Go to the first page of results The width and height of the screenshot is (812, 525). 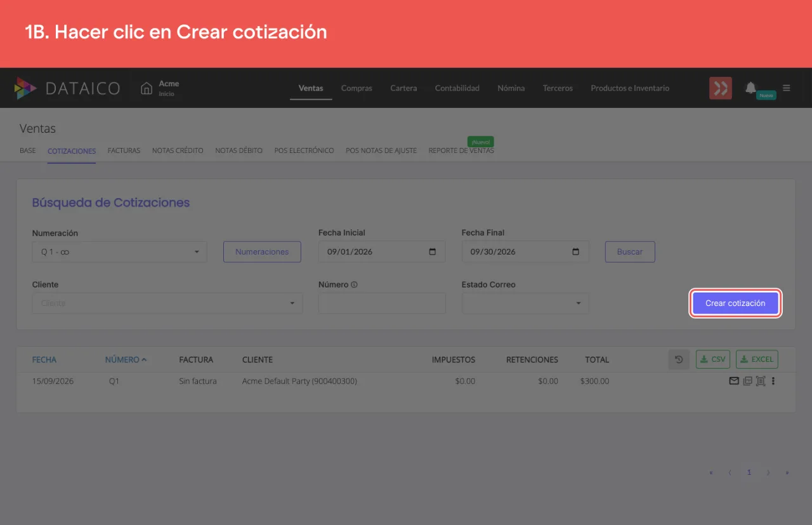711,472
